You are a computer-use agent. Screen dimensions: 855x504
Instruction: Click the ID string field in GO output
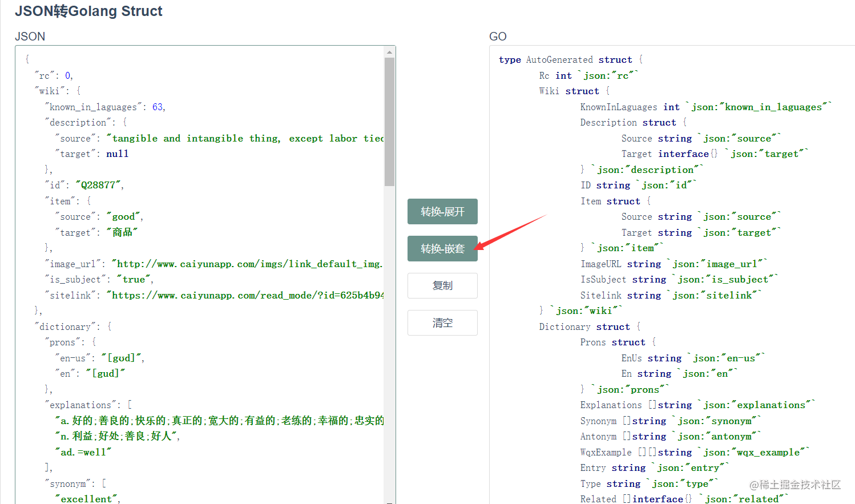click(639, 186)
